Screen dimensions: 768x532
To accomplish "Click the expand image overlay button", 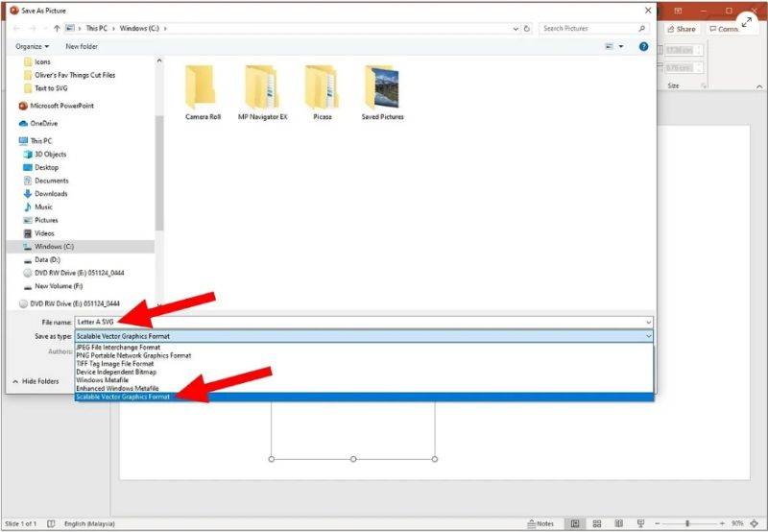I will click(747, 22).
